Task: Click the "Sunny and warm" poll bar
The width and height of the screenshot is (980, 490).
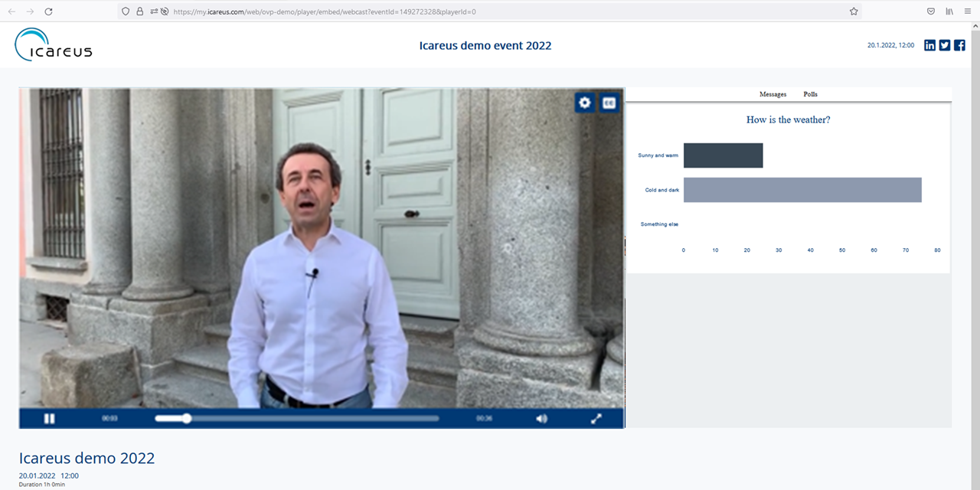Action: pos(723,155)
